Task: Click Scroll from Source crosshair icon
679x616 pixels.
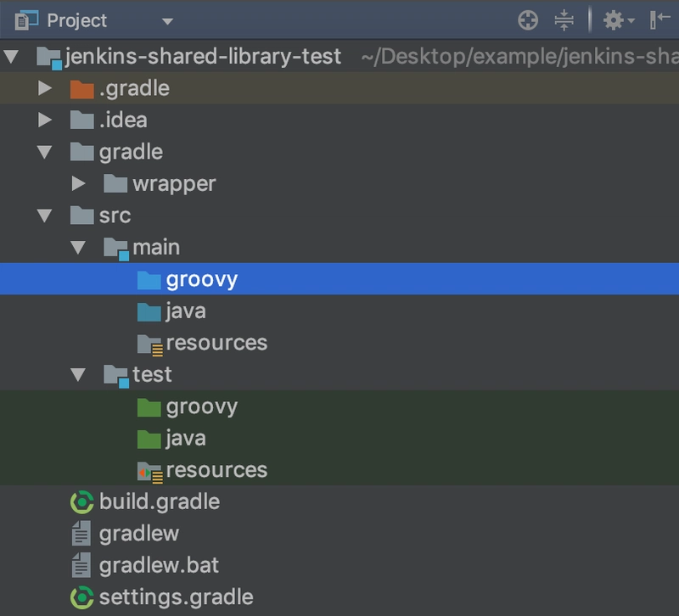Action: [x=528, y=20]
